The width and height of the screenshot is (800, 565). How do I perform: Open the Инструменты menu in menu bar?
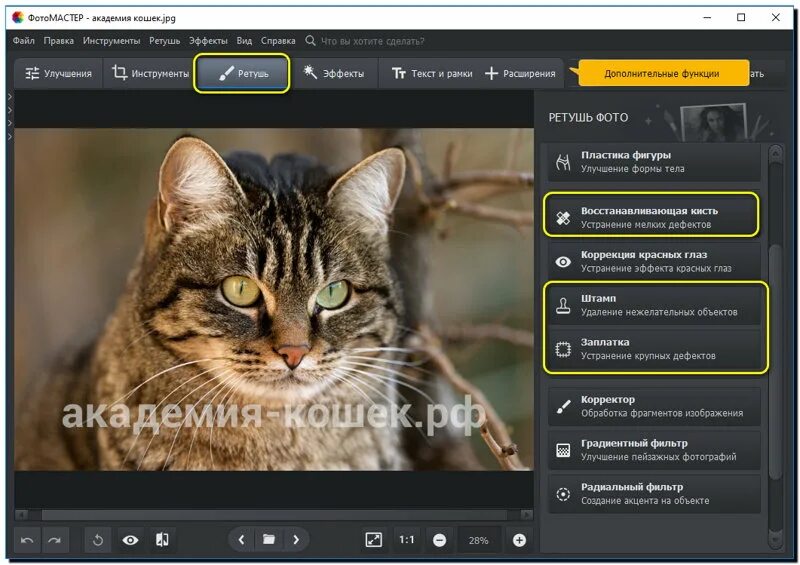111,41
